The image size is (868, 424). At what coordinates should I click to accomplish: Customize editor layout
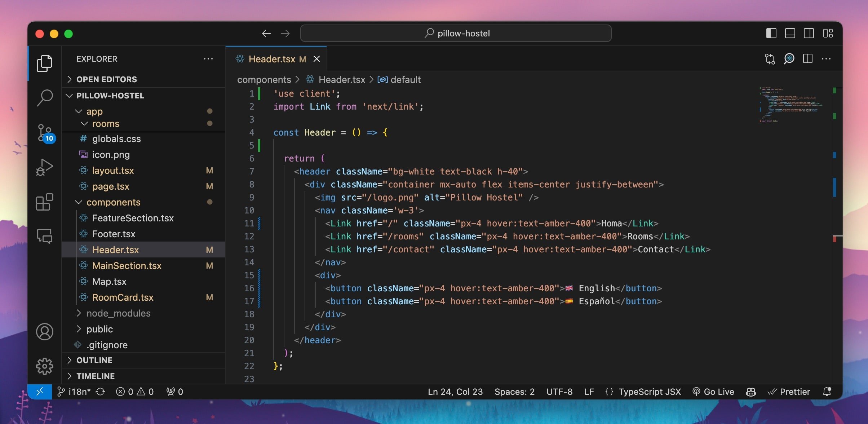(x=828, y=34)
